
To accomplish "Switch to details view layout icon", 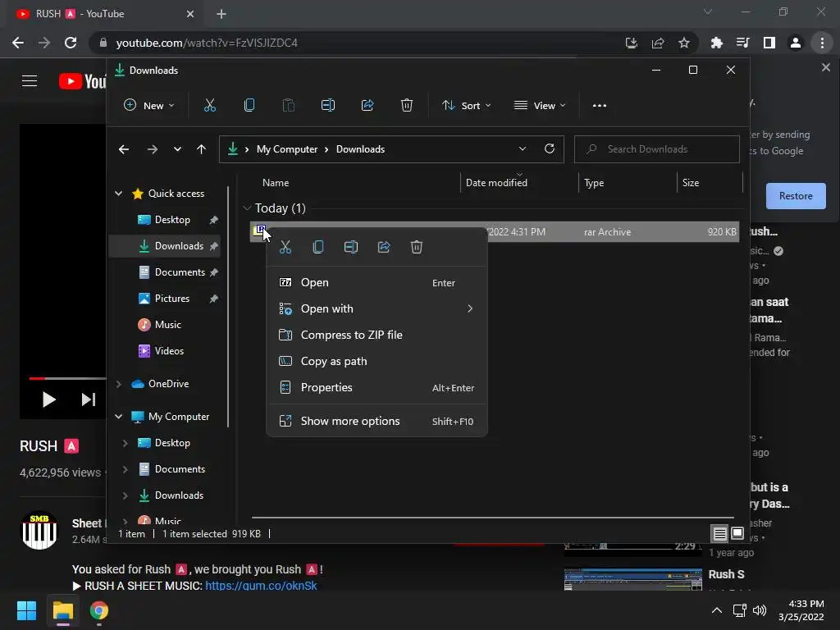I will coord(719,533).
